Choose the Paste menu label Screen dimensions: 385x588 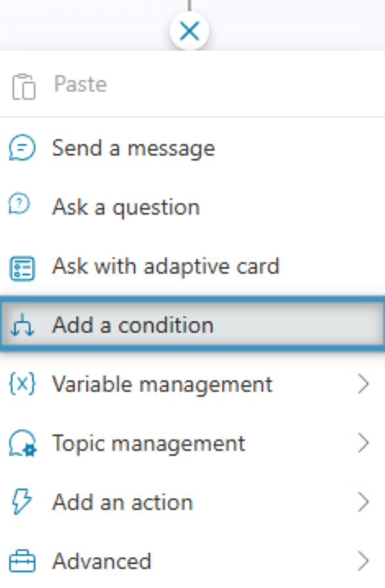click(x=80, y=84)
